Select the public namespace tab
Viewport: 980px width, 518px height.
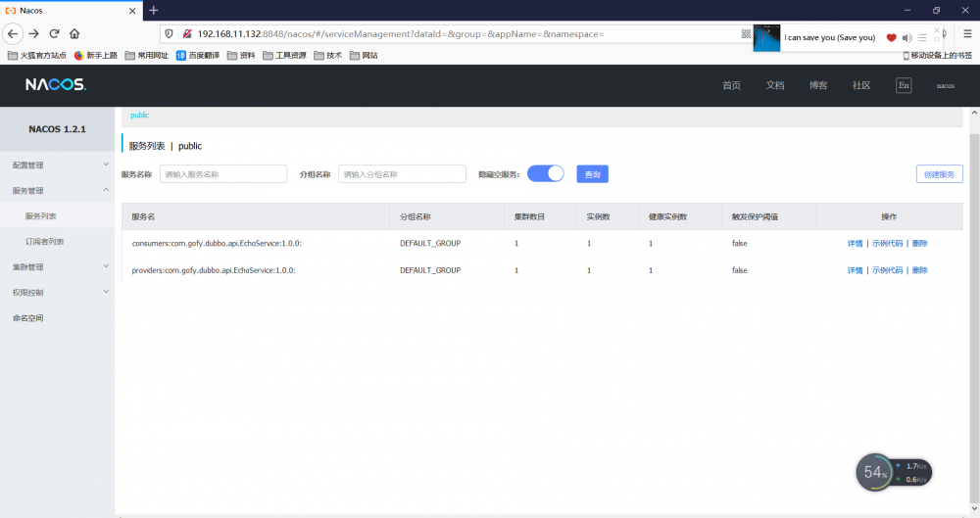click(x=139, y=115)
